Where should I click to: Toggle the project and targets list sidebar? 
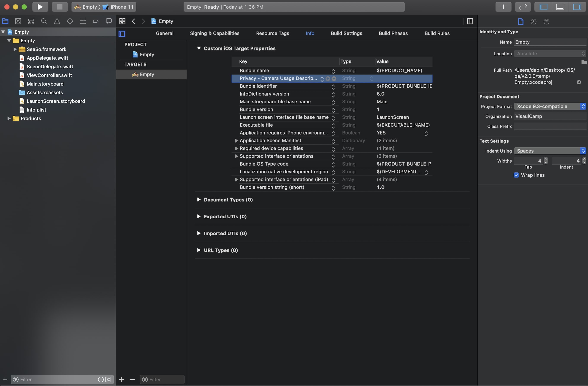[x=122, y=34]
